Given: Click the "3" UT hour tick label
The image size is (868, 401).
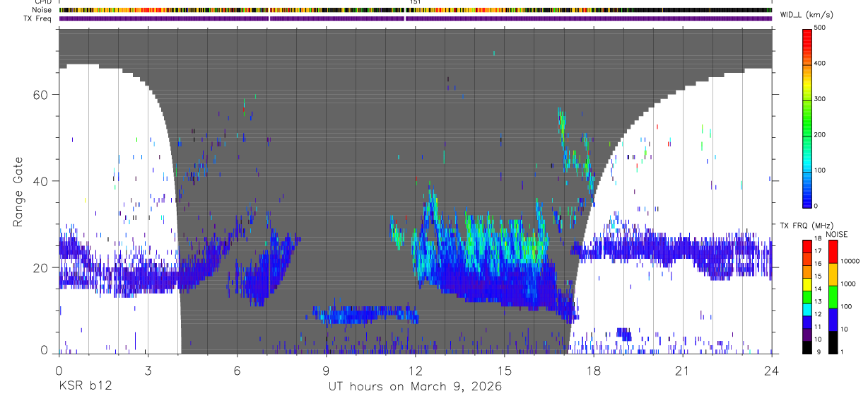Looking at the screenshot, I should pyautogui.click(x=148, y=371).
